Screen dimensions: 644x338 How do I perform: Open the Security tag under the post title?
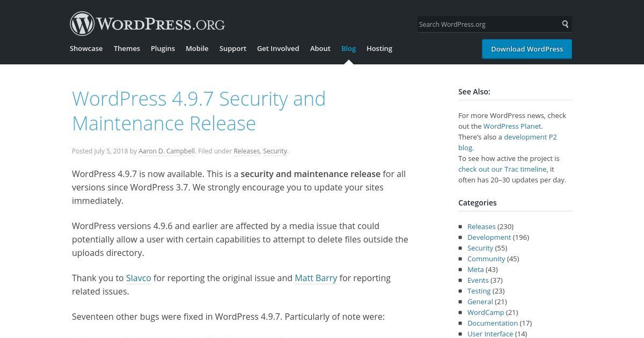coord(275,151)
